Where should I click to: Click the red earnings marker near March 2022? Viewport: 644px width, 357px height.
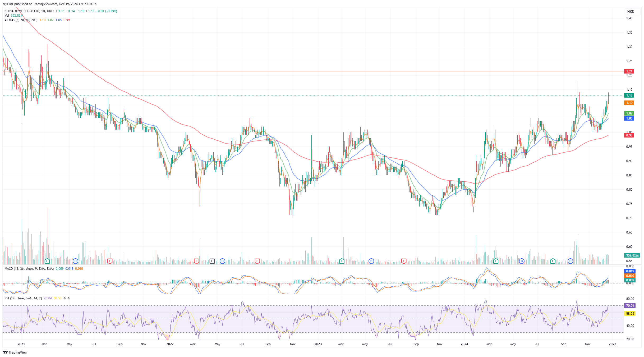click(196, 261)
